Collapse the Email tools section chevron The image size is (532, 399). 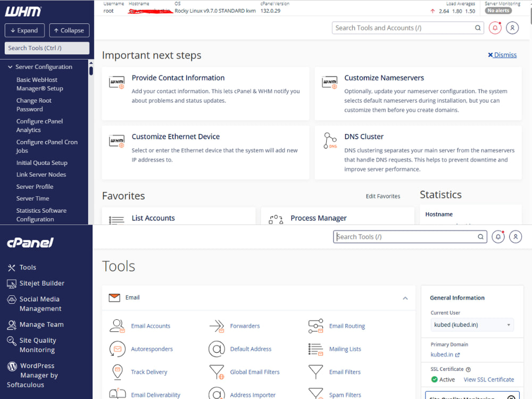click(x=405, y=298)
